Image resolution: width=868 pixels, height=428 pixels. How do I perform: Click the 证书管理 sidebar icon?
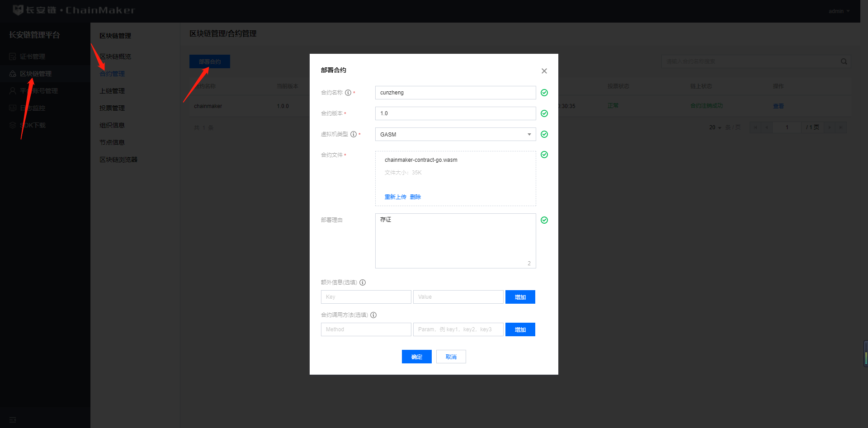tap(13, 56)
